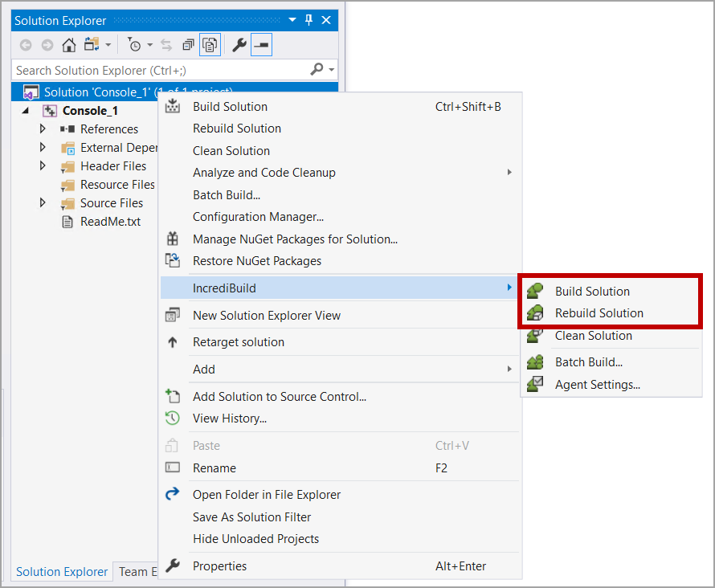Open Properties wrench icon in toolbar
Viewport: 715px width, 588px height.
239,45
